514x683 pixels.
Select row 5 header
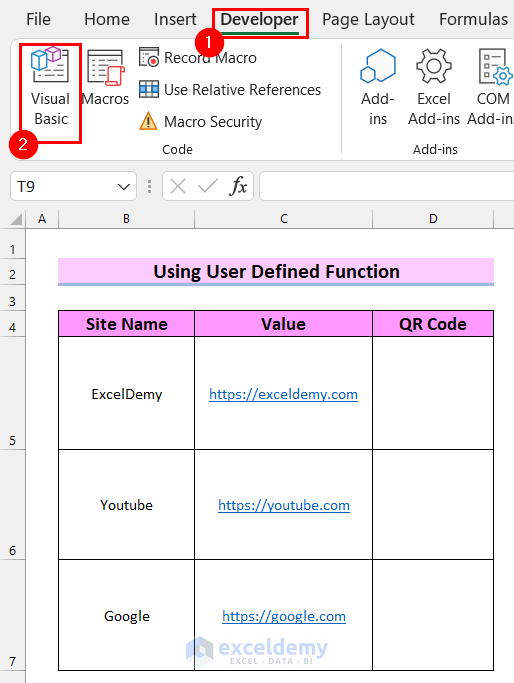pos(13,393)
